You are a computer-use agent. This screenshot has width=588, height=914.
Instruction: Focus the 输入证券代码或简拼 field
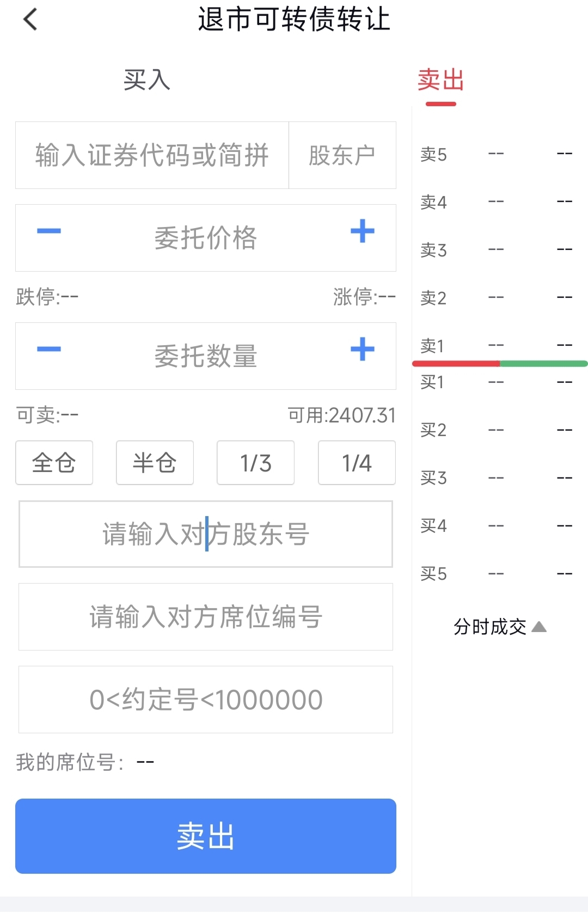[x=152, y=155]
